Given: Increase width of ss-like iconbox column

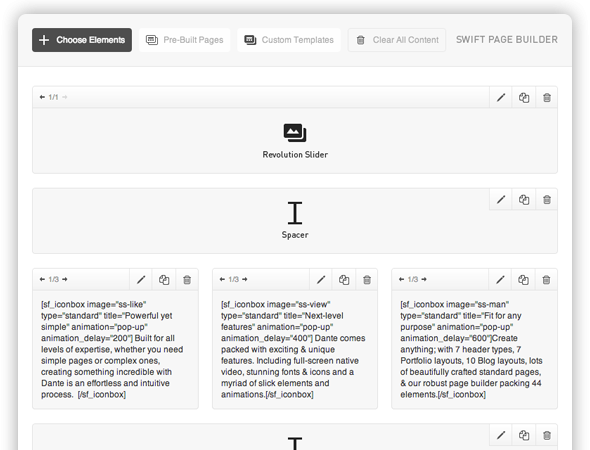Looking at the screenshot, I should click(65, 279).
